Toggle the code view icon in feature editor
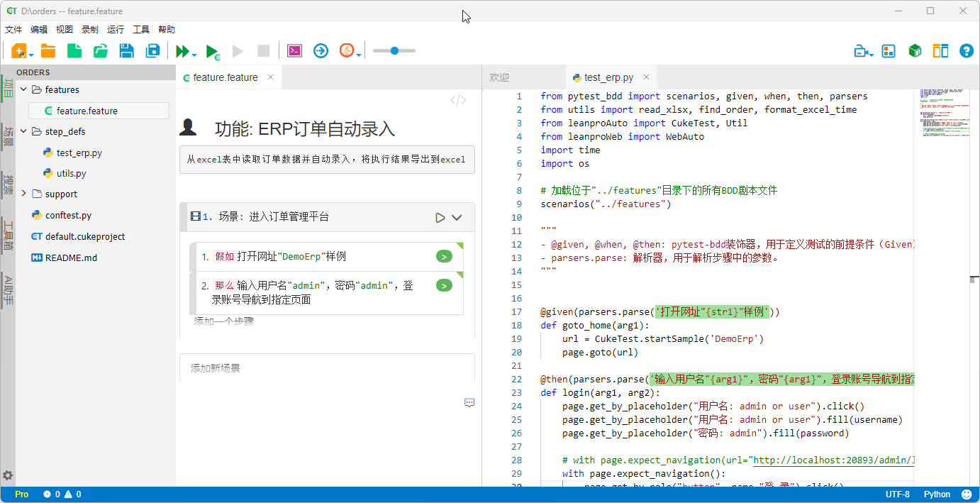 point(458,100)
